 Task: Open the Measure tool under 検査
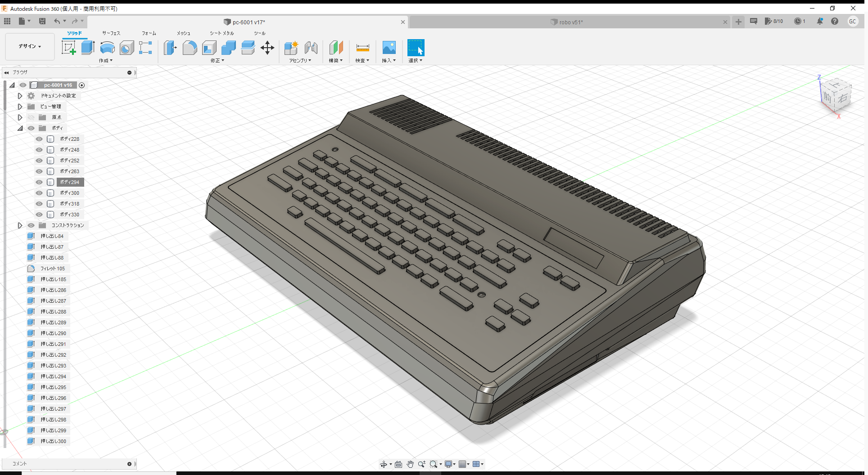[362, 48]
